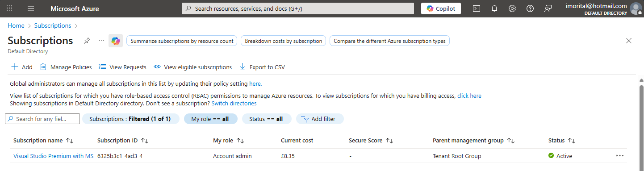The width and height of the screenshot is (644, 171).
Task: Export the list to CSV
Action: tap(262, 67)
